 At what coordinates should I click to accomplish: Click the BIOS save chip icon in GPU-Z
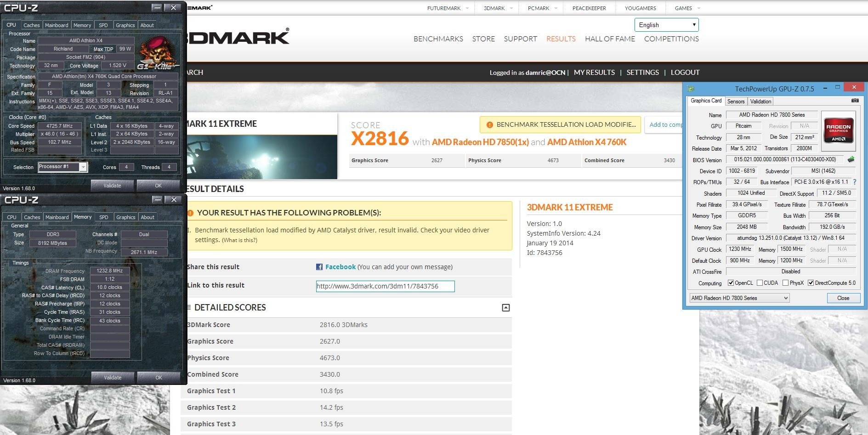click(851, 159)
